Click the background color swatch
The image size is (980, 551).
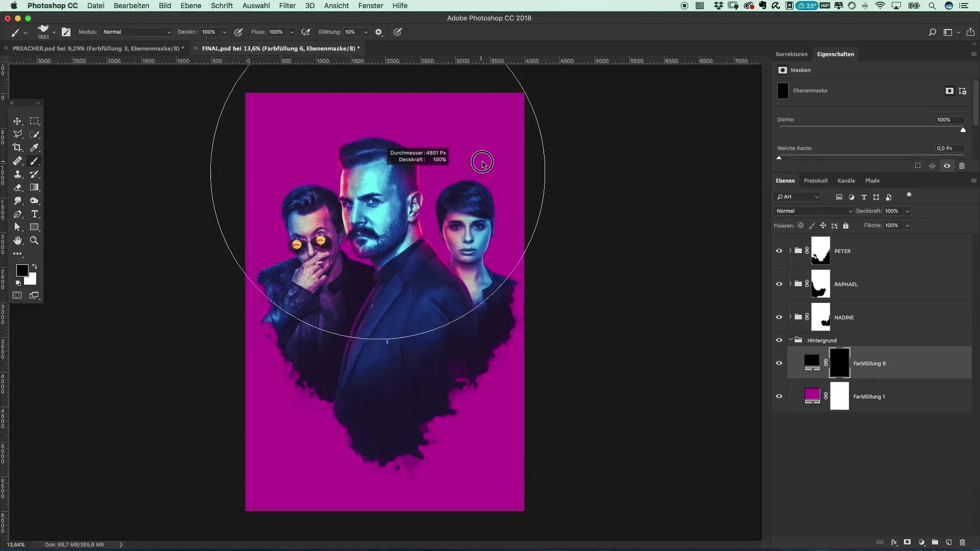[32, 280]
